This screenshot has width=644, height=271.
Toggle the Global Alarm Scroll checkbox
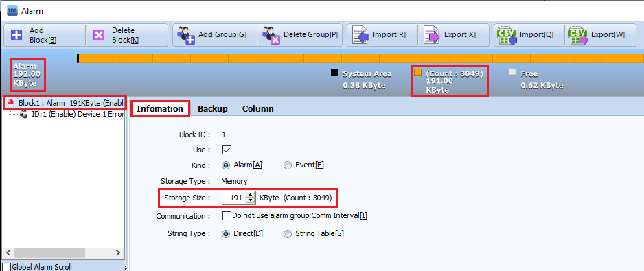[x=7, y=267]
